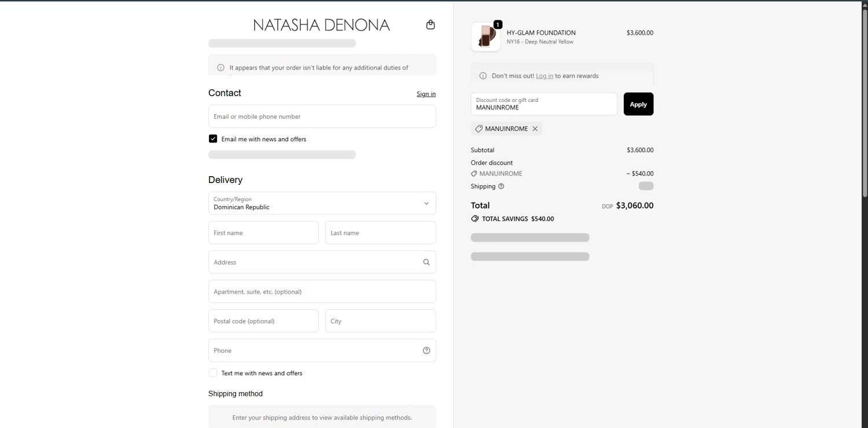Image resolution: width=868 pixels, height=428 pixels.
Task: Click the page vertical scrollbar
Action: (x=865, y=104)
